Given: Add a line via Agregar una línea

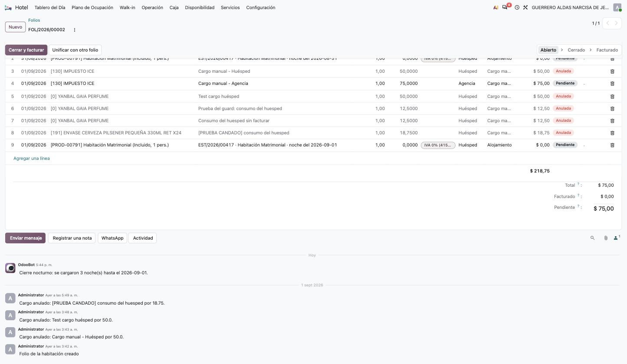Looking at the screenshot, I should click(x=32, y=158).
